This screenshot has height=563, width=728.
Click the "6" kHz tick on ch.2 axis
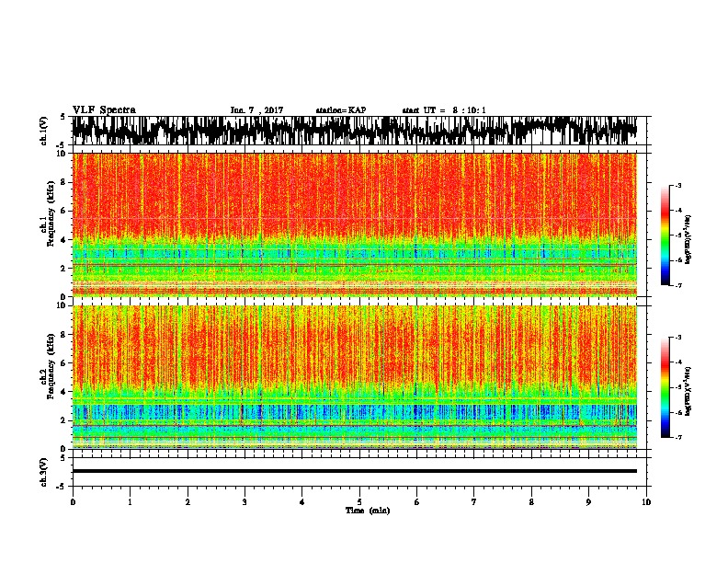63,362
